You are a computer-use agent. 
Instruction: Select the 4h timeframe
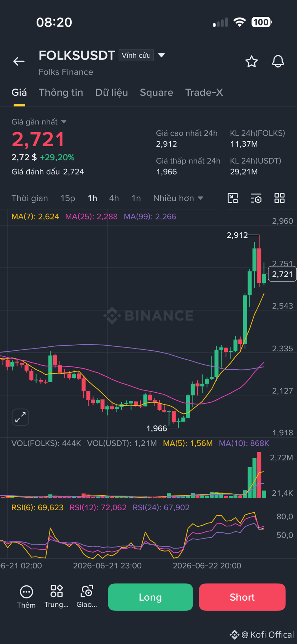point(114,198)
